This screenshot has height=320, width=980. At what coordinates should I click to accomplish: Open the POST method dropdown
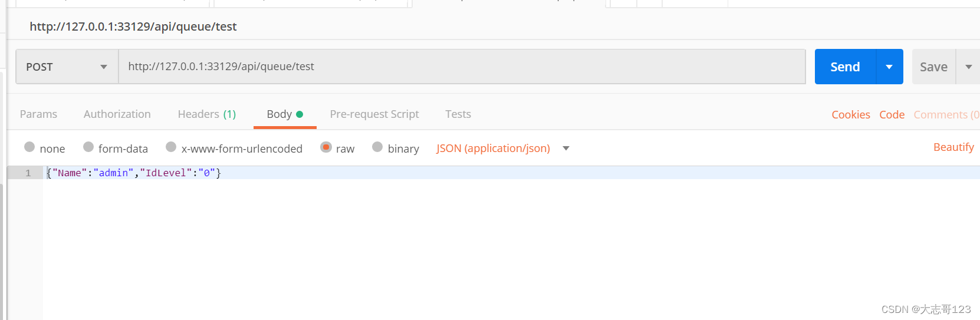67,67
